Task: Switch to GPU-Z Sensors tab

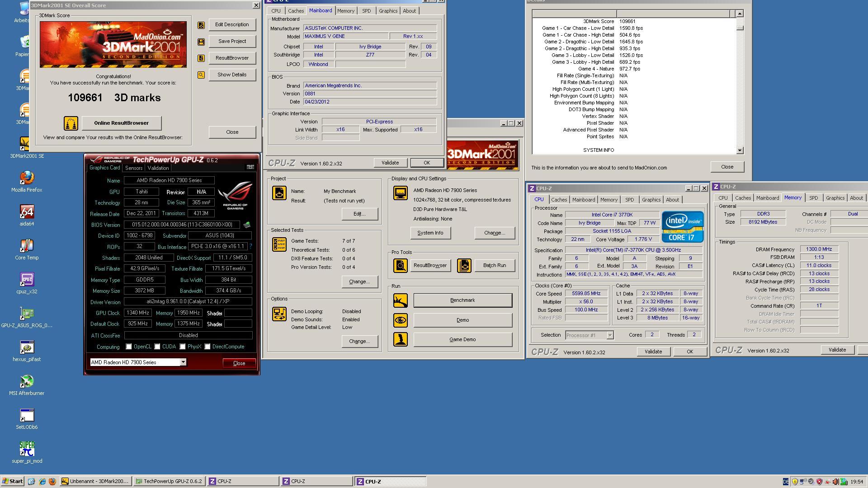Action: point(134,168)
